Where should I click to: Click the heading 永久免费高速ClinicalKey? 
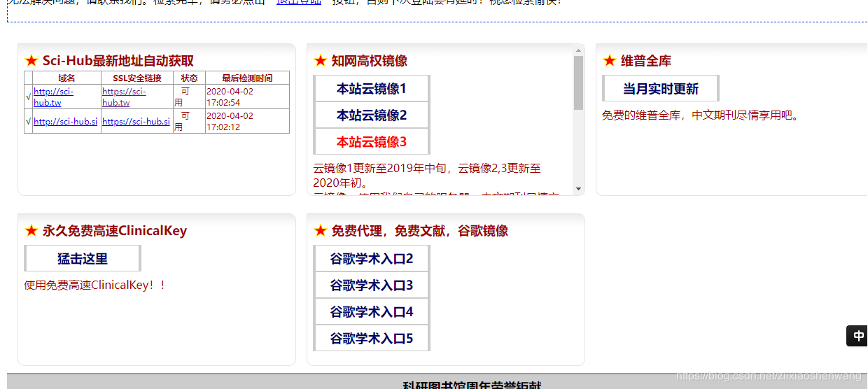click(x=115, y=231)
